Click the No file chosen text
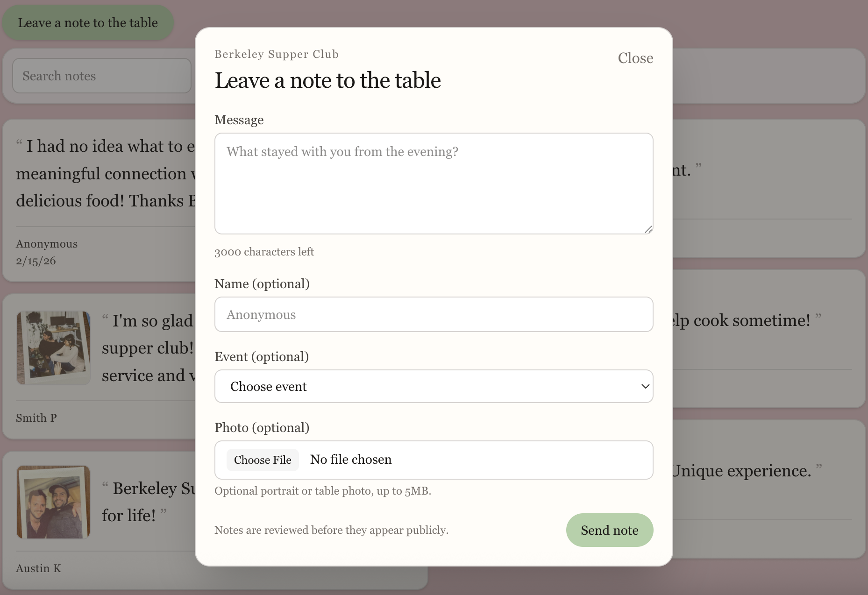The width and height of the screenshot is (868, 595). click(x=350, y=460)
